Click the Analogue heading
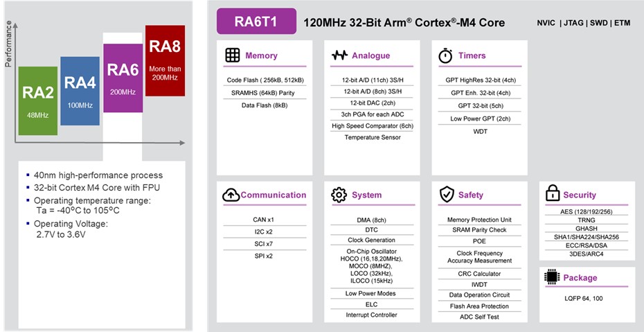This screenshot has height=332, width=644. pyautogui.click(x=371, y=55)
